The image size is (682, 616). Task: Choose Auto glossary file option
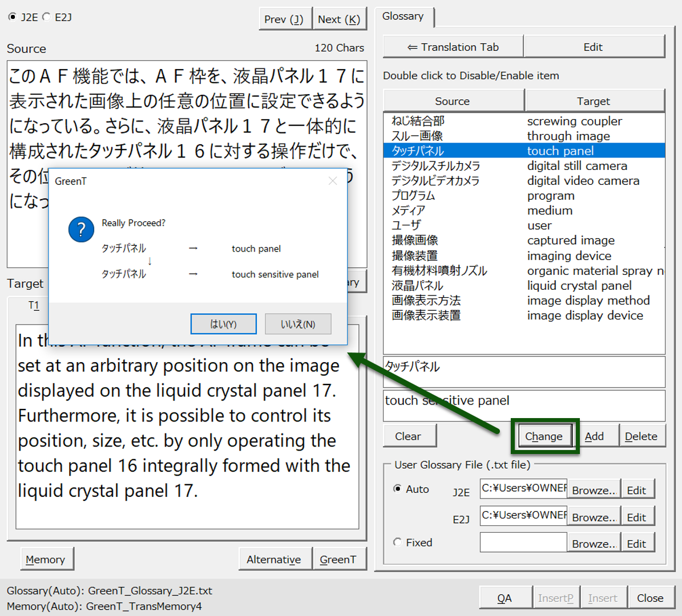[x=398, y=489]
